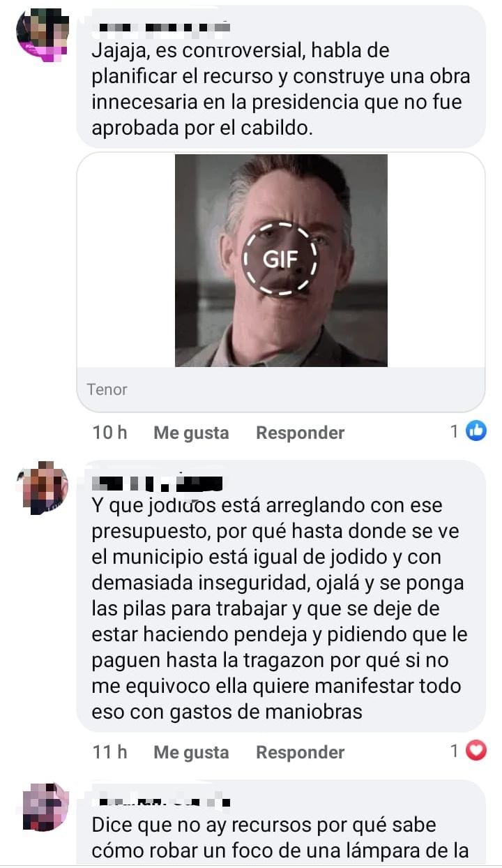Play the GIF in the first comment
Screen dimensions: 502x868
280,259
